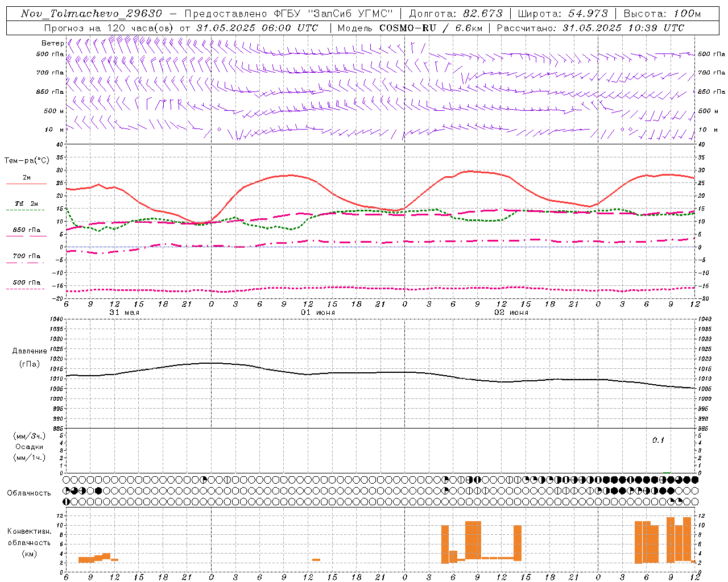
Task: Click the forecast line Прогноз на 120 часа(ов)
Action: 110,28
